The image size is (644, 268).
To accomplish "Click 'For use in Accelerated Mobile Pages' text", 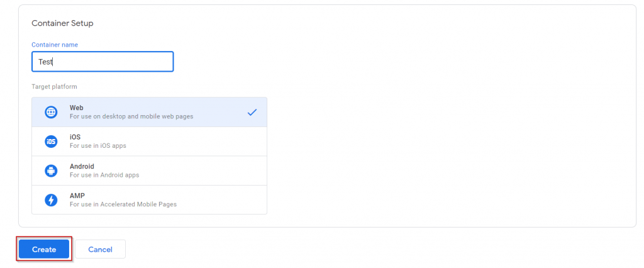I will (x=123, y=204).
